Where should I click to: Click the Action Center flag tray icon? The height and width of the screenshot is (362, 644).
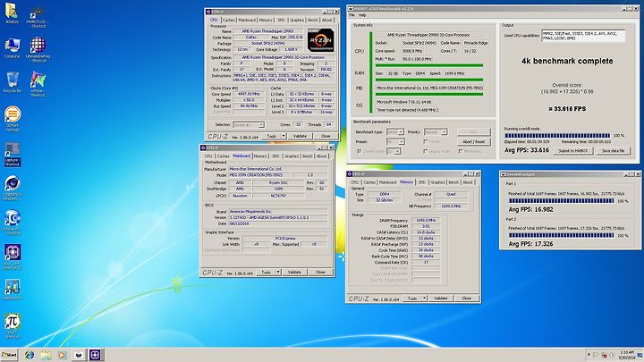(x=596, y=355)
